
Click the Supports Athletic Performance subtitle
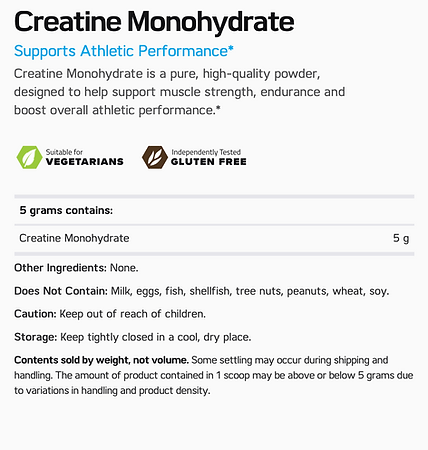coord(124,51)
